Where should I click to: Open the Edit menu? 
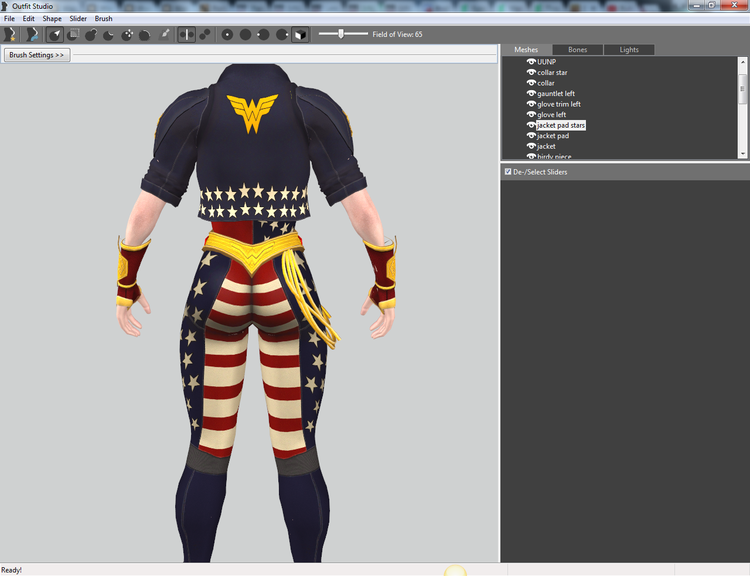tap(29, 19)
